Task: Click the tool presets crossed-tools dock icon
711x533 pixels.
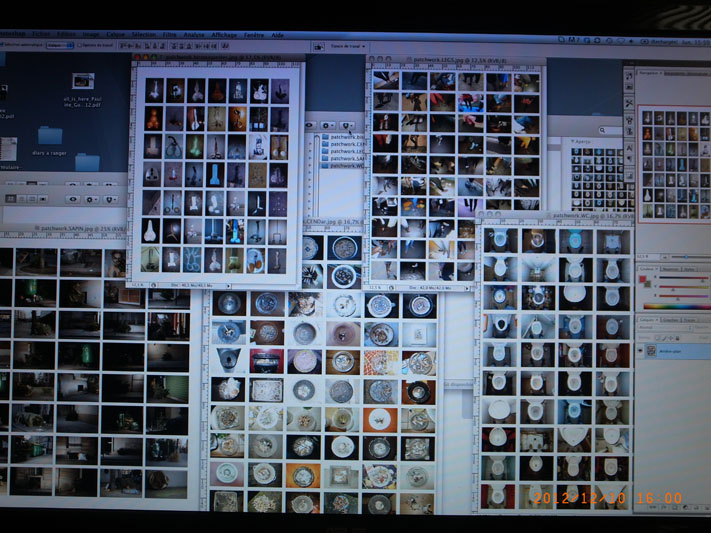Action: [629, 103]
